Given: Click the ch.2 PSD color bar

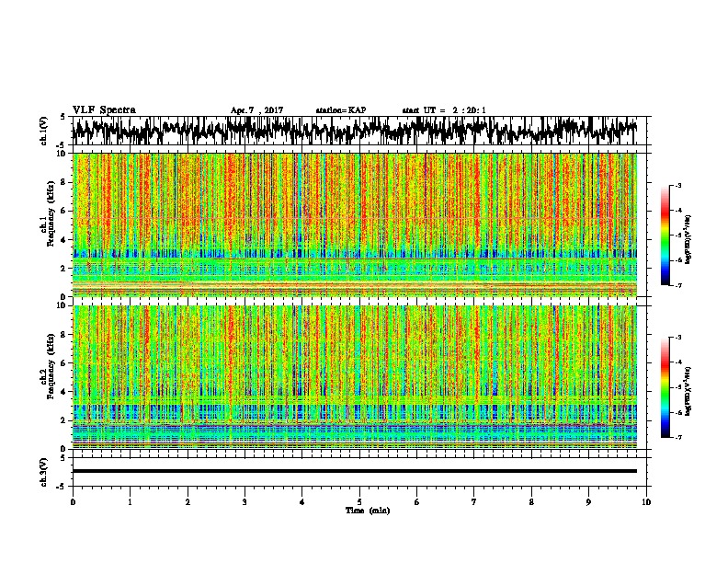Looking at the screenshot, I should pos(665,387).
